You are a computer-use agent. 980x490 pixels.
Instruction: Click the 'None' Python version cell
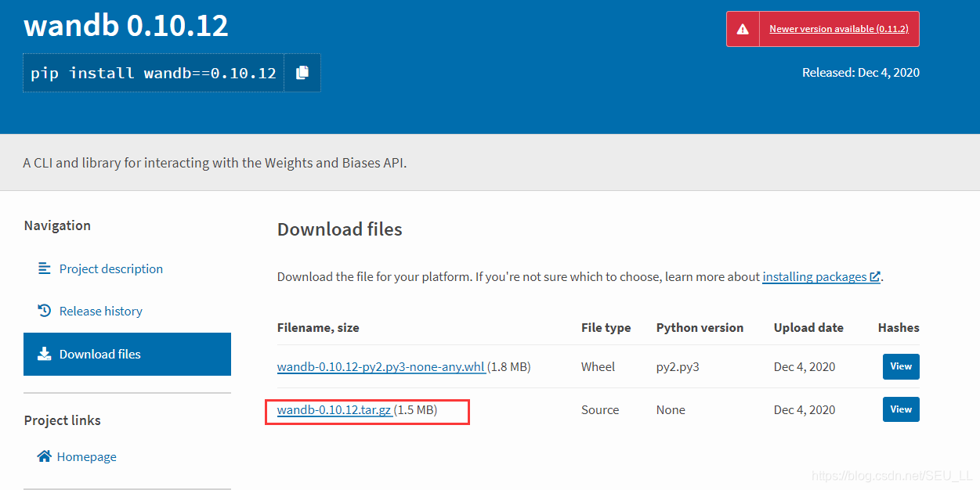pos(671,409)
